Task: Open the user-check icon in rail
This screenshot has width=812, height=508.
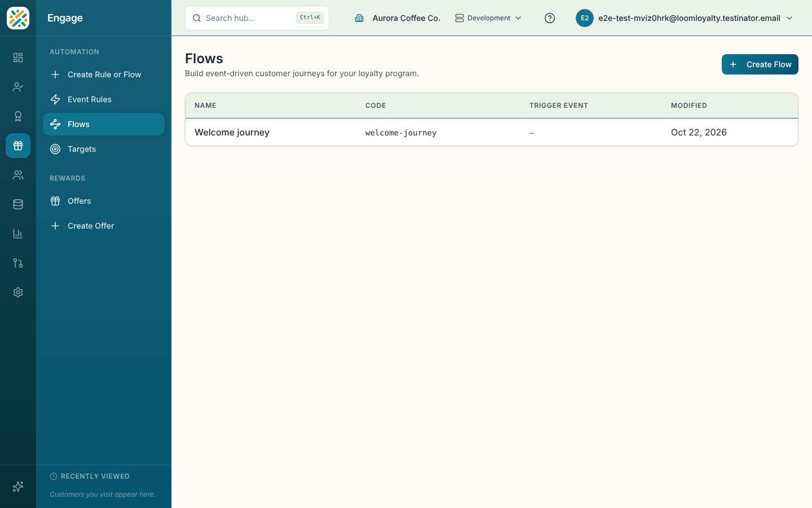Action: 18,87
